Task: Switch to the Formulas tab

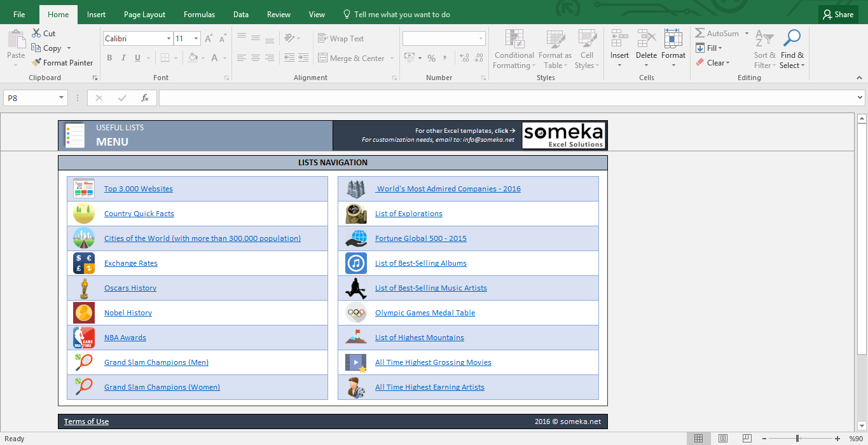Action: pos(199,14)
